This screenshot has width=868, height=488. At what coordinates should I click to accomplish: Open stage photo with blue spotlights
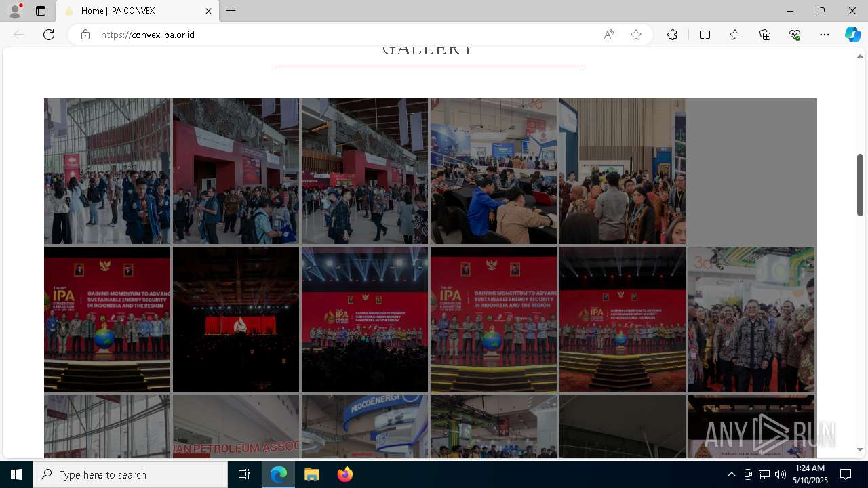pyautogui.click(x=365, y=319)
